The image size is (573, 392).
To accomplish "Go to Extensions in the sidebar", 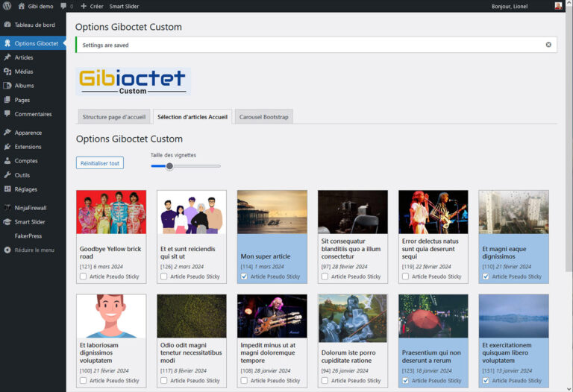I will pyautogui.click(x=28, y=147).
